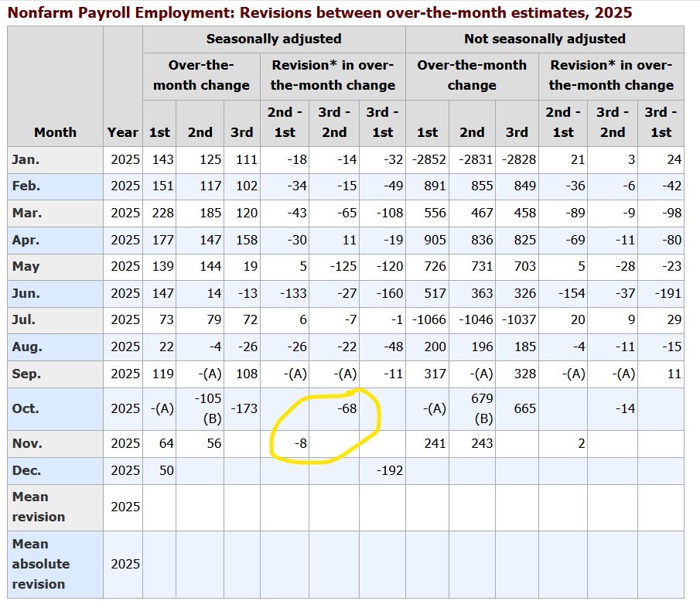Click the 'Seasonally adjusted' header cell

(274, 39)
